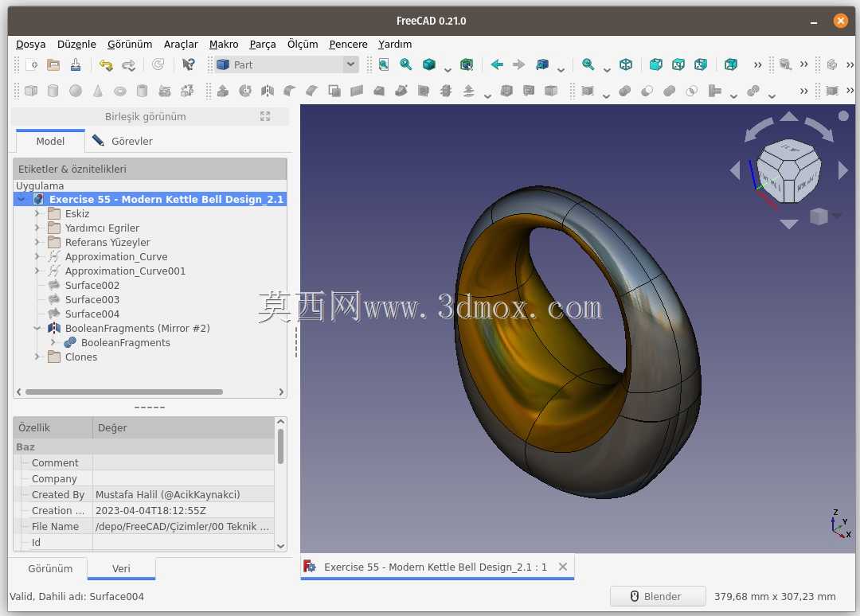
Task: Click the Mirror tool icon
Action: pos(268,91)
